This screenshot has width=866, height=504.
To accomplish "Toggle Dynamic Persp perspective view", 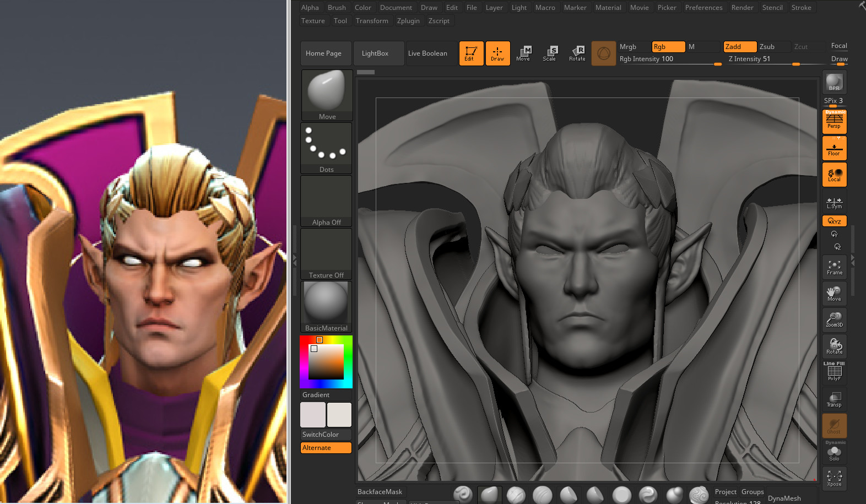I will [x=834, y=121].
